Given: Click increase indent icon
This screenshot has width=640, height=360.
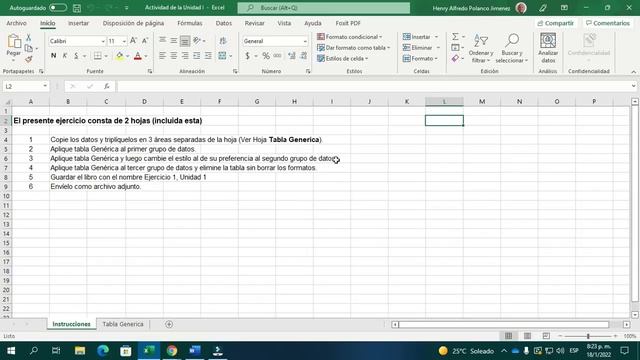Looking at the screenshot, I should [x=208, y=56].
